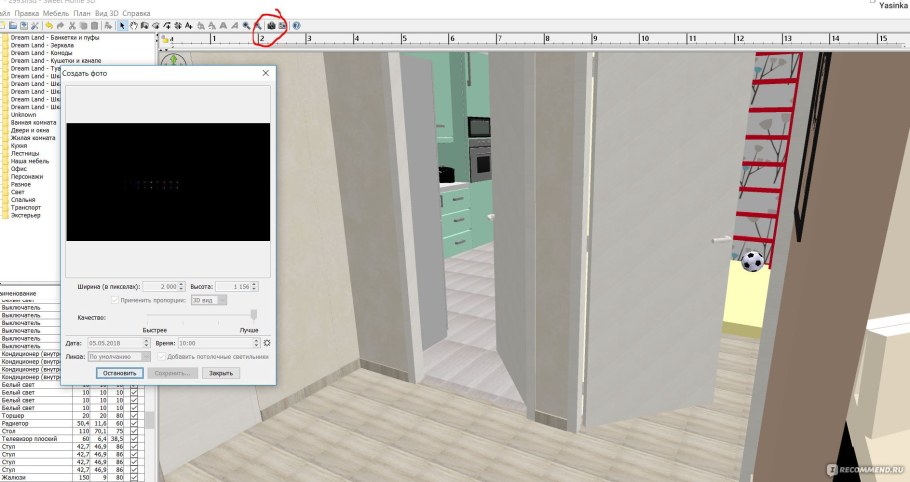
Task: Toggle the Bold text style icon
Action: tap(223, 26)
